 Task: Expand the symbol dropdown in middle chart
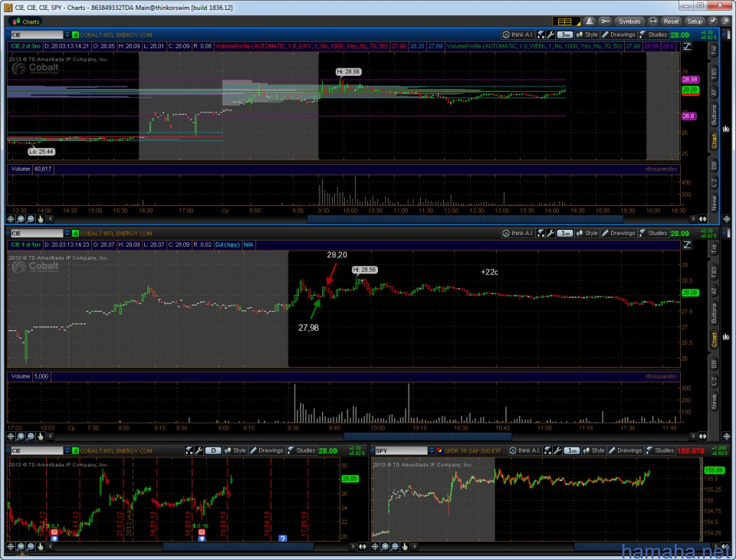coord(67,233)
